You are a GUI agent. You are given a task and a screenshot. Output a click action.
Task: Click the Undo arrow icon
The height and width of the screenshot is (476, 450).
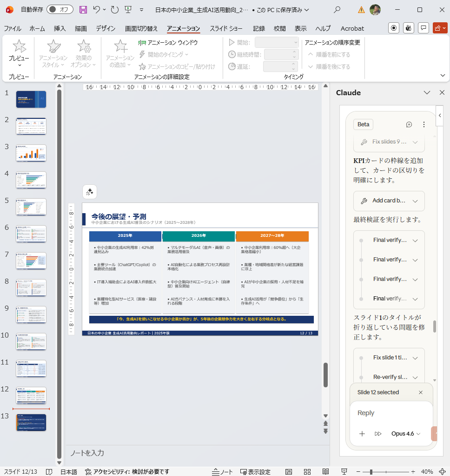(96, 9)
